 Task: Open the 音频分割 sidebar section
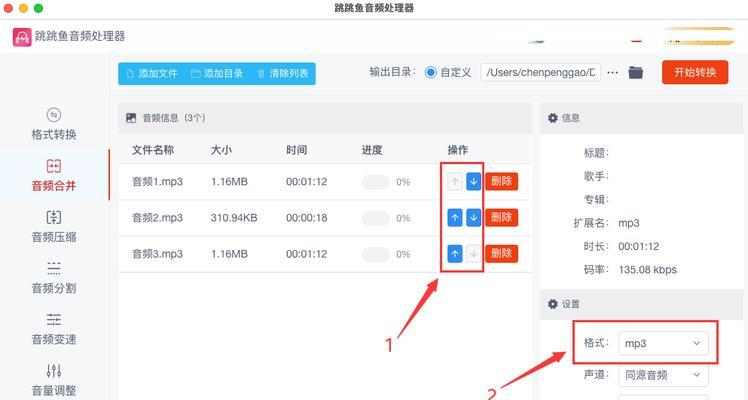pos(54,277)
